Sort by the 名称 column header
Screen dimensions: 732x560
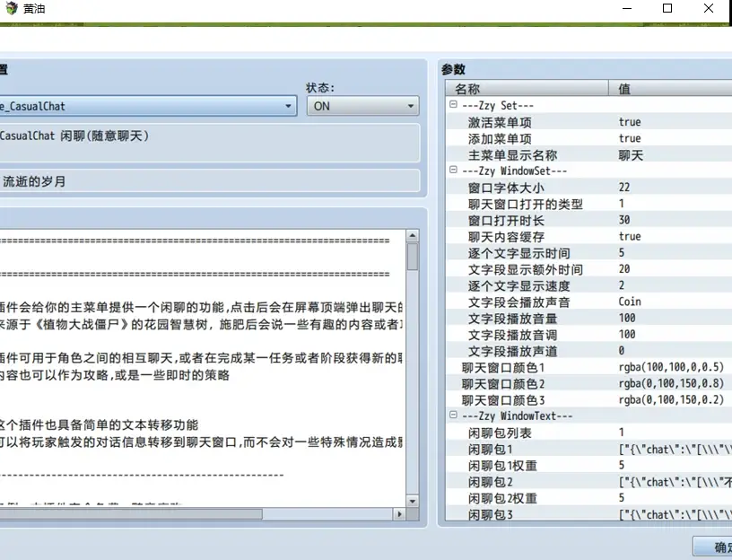pos(527,88)
